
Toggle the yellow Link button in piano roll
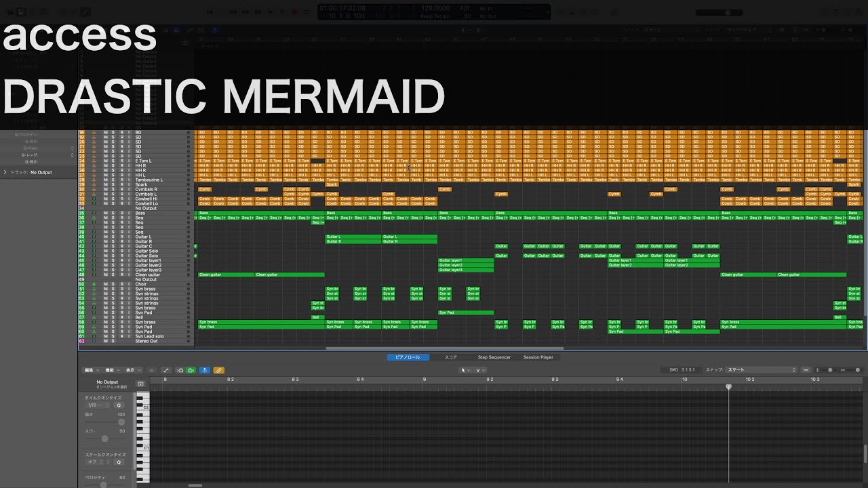[218, 370]
